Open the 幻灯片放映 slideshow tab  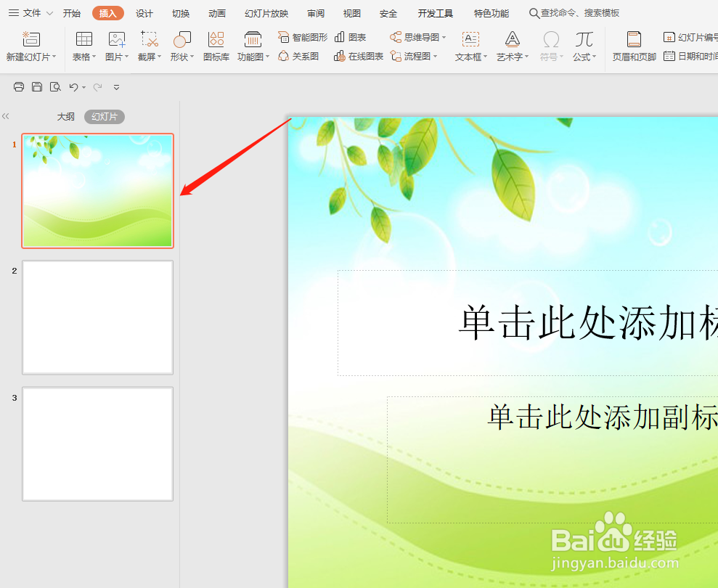(x=266, y=13)
